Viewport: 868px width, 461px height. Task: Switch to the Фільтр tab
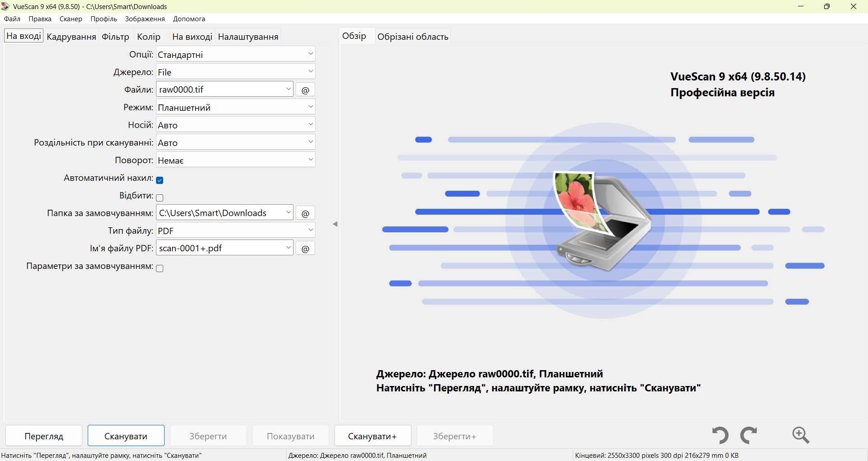click(115, 37)
